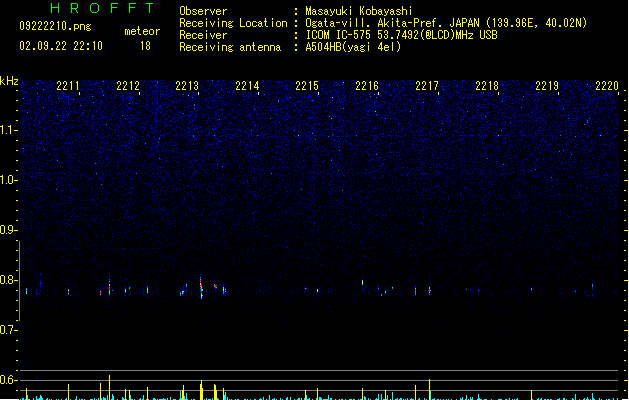Screen dimensions: 629x400
Task: Click the meteor count value 18
Action: 145,46
